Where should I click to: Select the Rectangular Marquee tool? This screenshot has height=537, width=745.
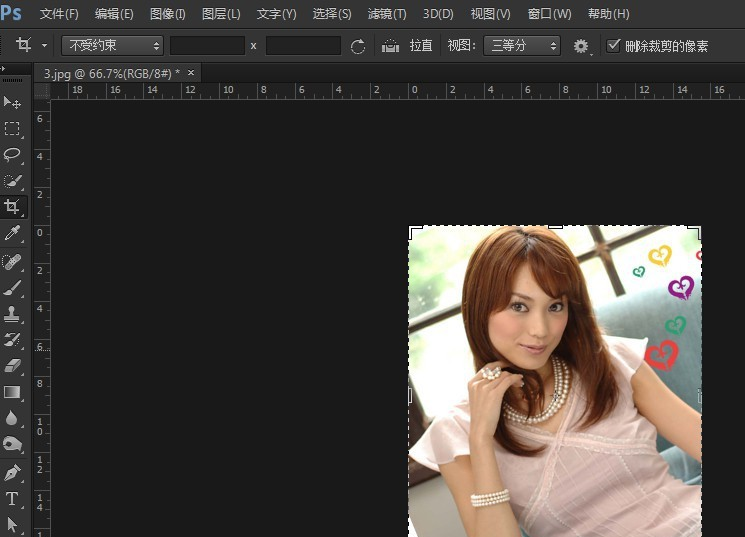coord(12,129)
